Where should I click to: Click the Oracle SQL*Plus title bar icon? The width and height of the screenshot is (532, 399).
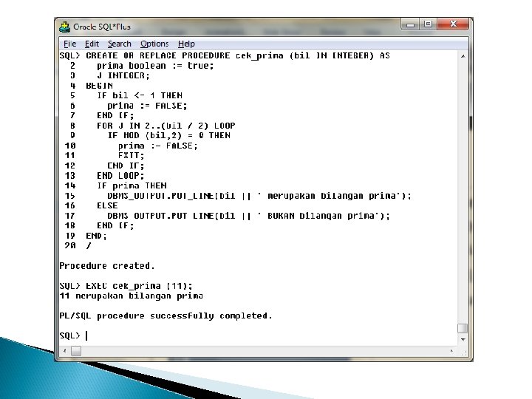point(64,27)
